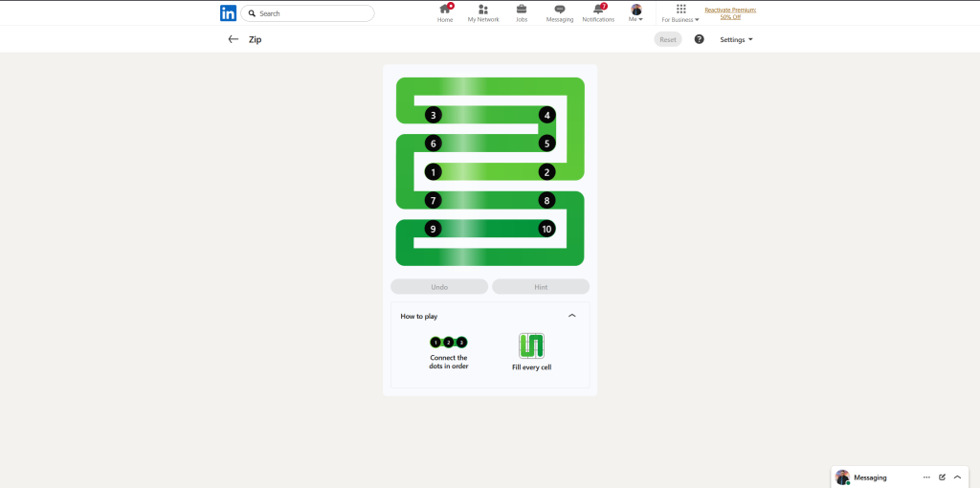This screenshot has height=488, width=980.
Task: Open the help question mark icon
Action: [700, 39]
